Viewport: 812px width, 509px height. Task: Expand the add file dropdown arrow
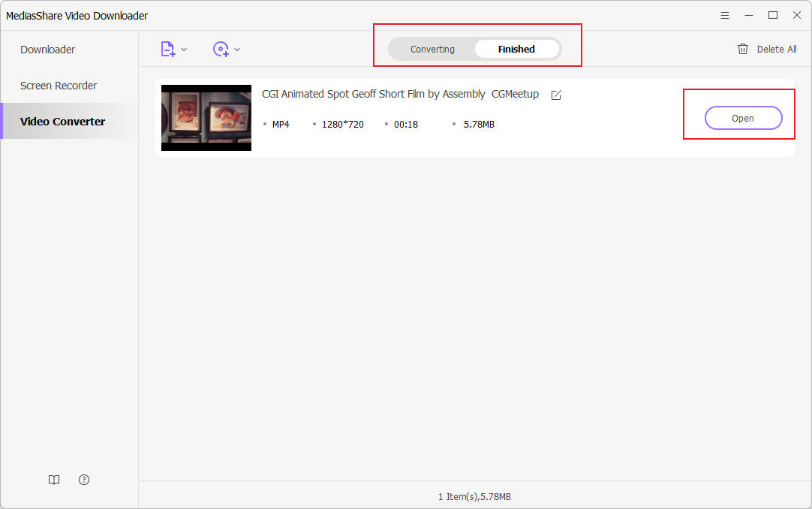tap(185, 50)
